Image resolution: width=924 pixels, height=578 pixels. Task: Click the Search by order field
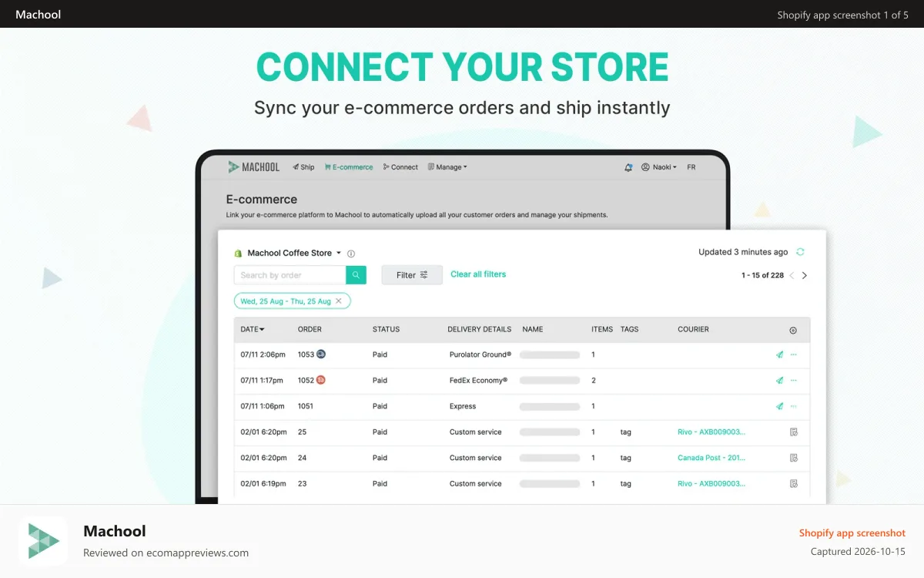coord(290,275)
